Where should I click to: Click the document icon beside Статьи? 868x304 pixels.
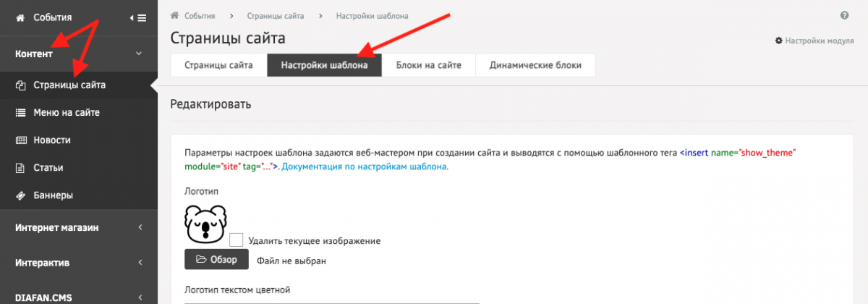(20, 167)
